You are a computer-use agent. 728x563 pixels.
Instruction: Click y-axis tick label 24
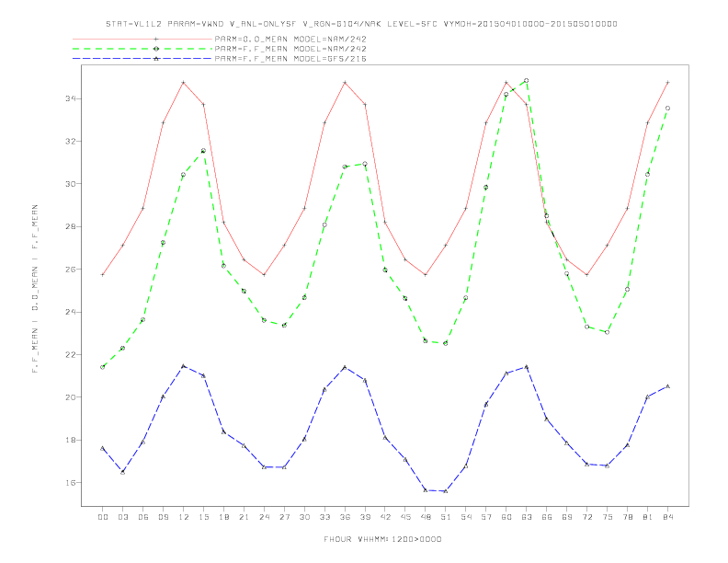pyautogui.click(x=71, y=312)
